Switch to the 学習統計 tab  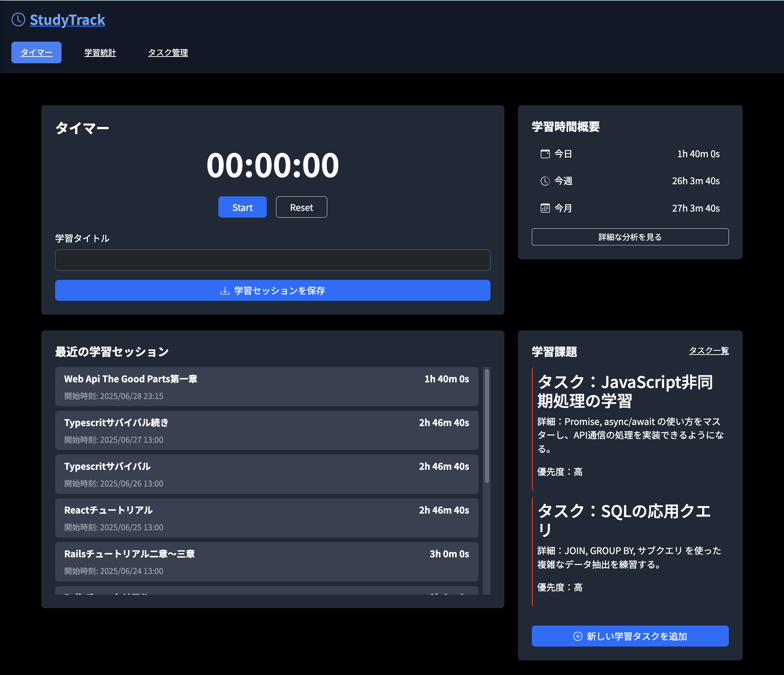point(100,53)
